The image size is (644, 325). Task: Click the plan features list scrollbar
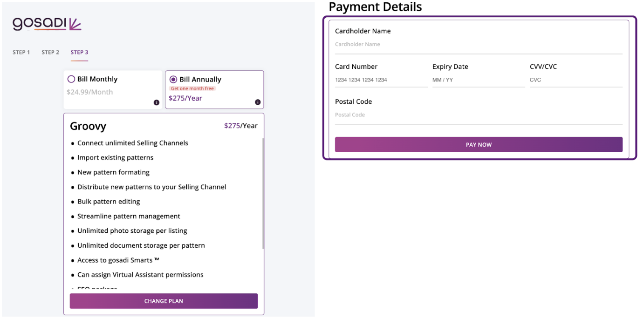[263, 193]
